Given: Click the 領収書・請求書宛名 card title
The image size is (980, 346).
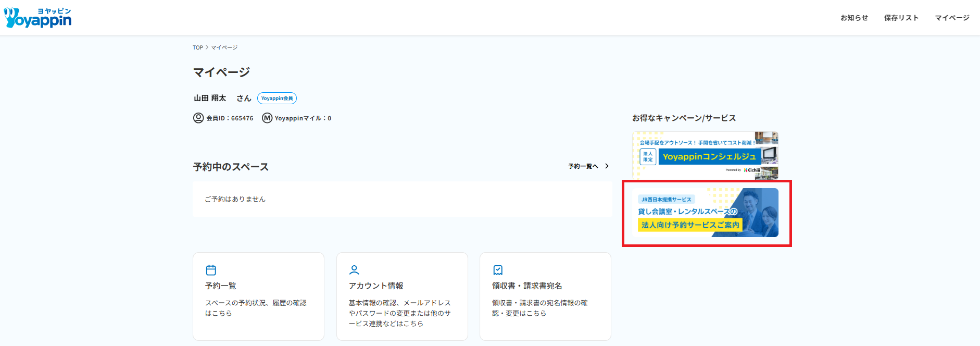Looking at the screenshot, I should (x=527, y=286).
